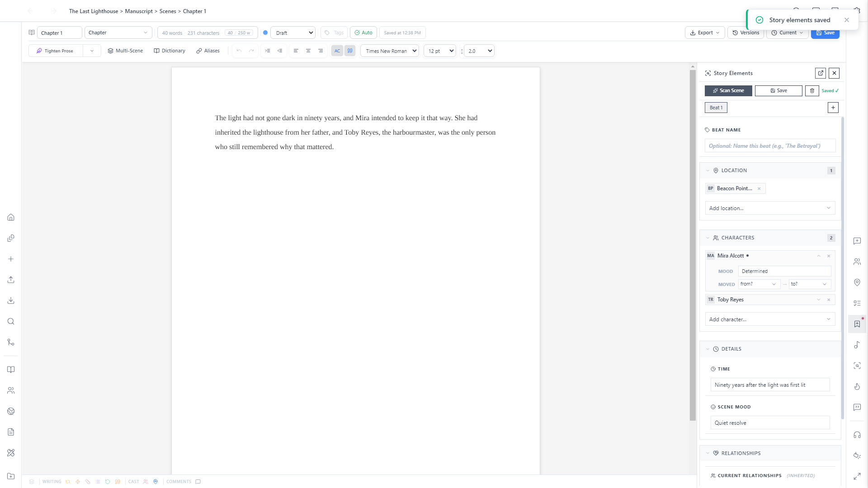Click the redo arrow in toolbar
This screenshot has height=488, width=868.
[251, 51]
